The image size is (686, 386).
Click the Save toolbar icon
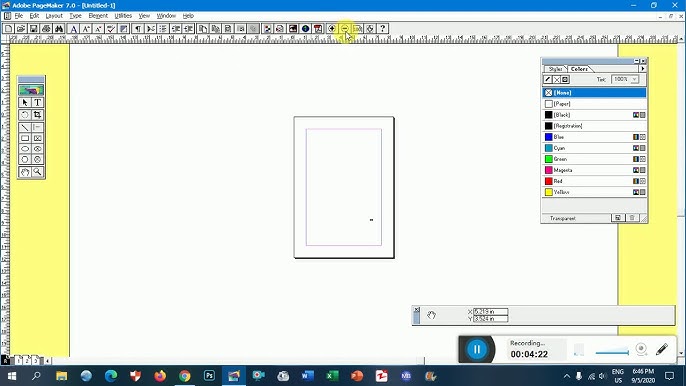(x=33, y=28)
